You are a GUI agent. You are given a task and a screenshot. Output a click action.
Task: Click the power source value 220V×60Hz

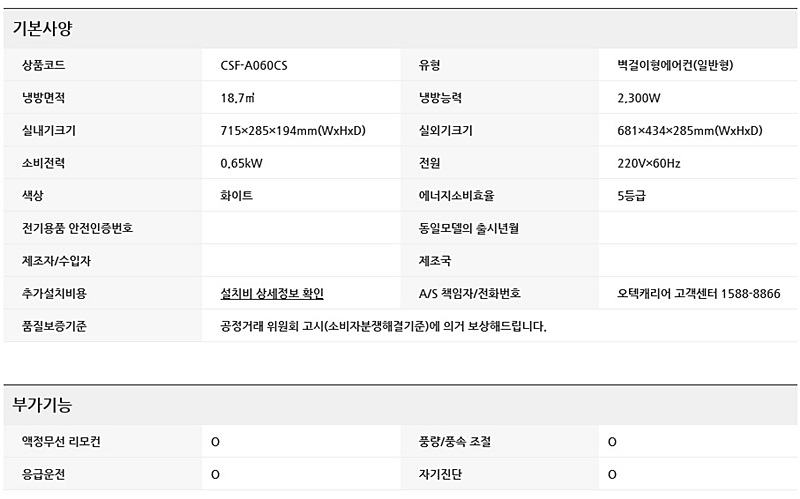[649, 163]
